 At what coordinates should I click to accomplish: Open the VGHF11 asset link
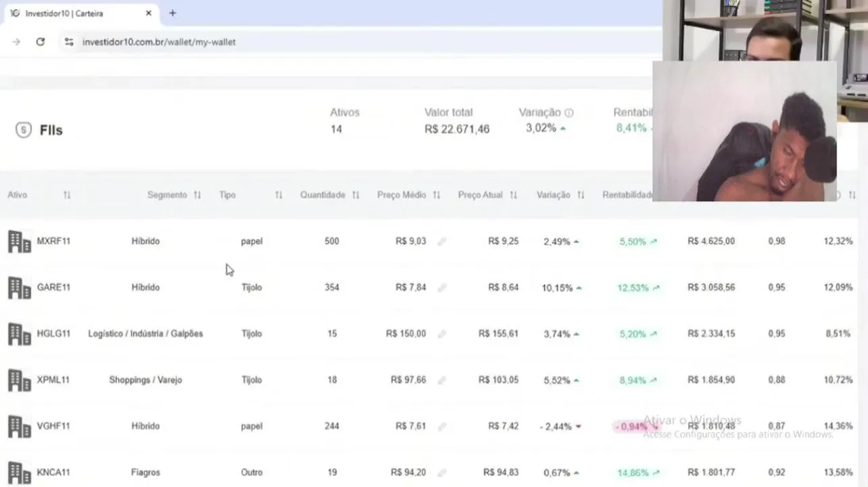click(x=53, y=426)
